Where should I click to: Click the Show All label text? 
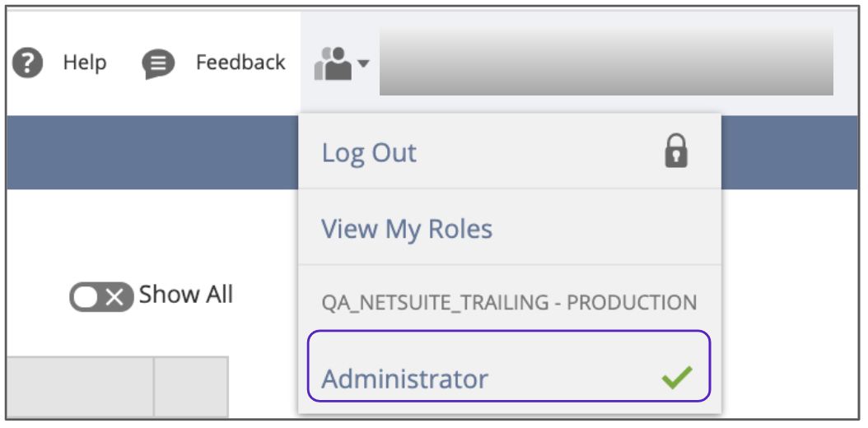click(x=186, y=295)
